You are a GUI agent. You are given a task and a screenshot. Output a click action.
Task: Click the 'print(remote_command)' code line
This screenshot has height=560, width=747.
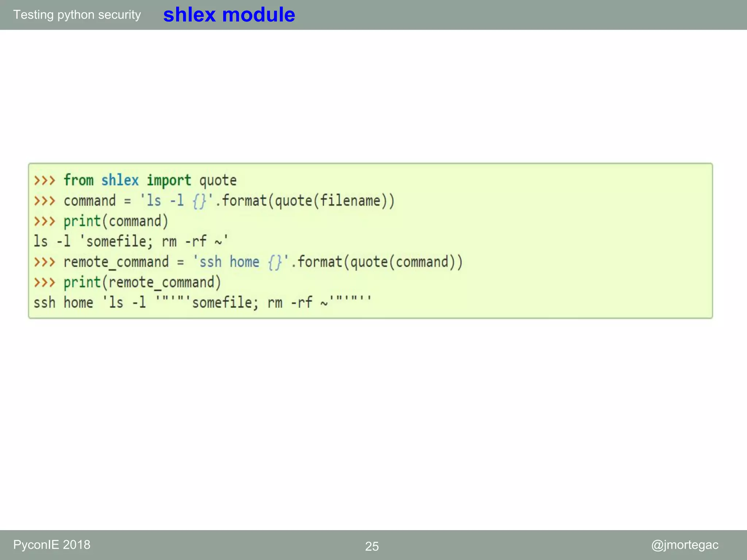pyautogui.click(x=127, y=283)
